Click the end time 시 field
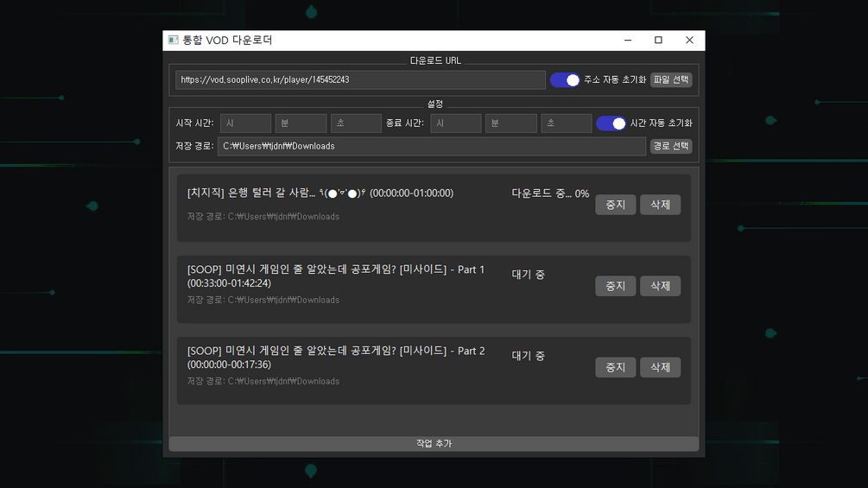The image size is (868, 488). (x=455, y=123)
